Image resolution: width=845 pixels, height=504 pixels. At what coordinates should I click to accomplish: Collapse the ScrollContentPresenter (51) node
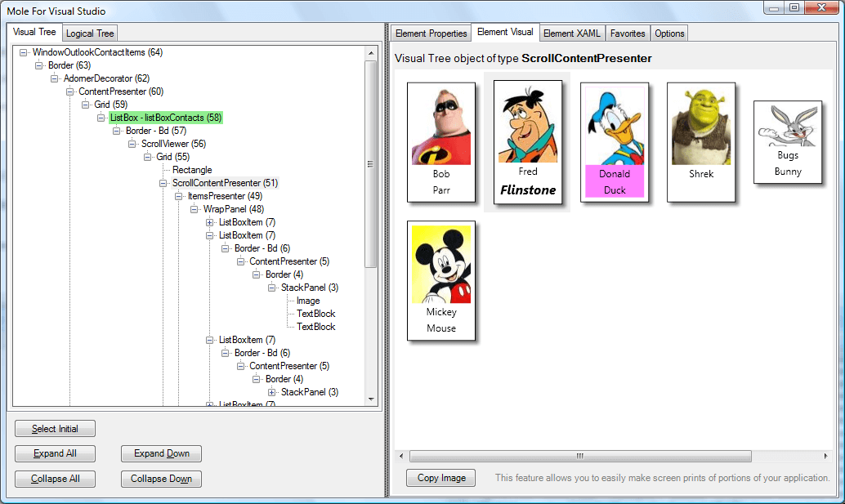[163, 183]
